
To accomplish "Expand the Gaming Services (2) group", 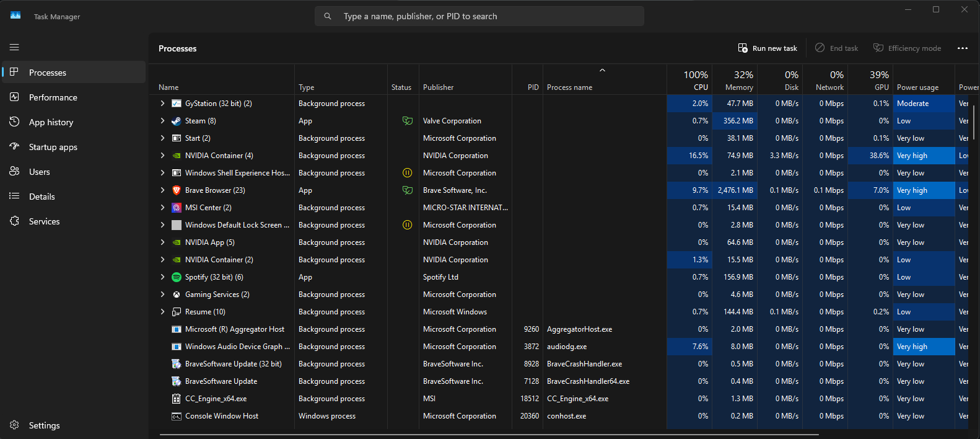I will tap(163, 295).
